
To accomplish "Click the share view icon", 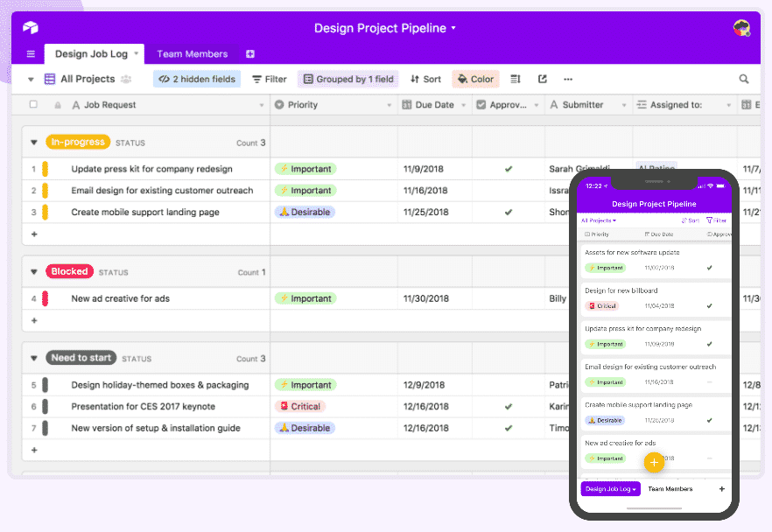I will click(x=543, y=79).
